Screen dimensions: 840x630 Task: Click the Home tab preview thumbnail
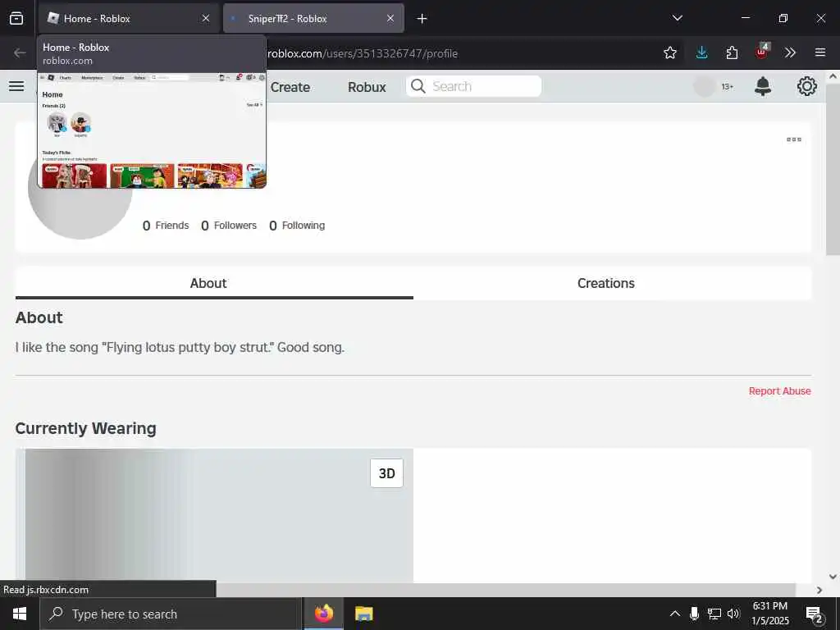click(x=152, y=130)
